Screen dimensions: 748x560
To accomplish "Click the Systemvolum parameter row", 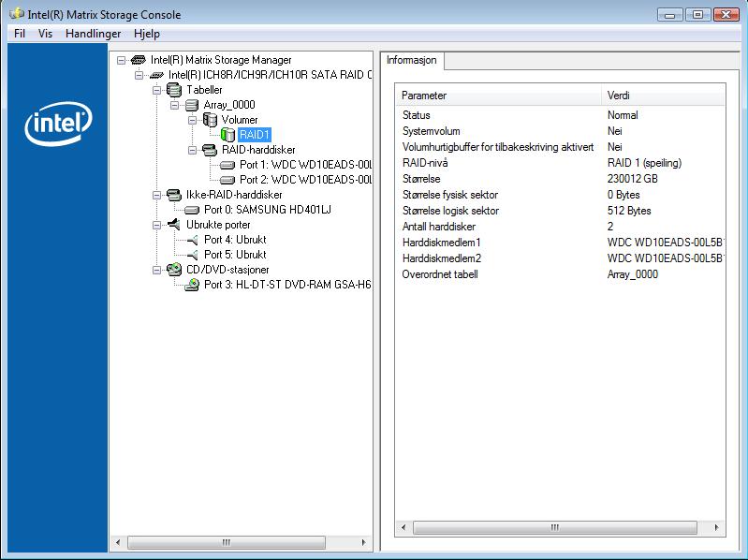I will coord(561,131).
